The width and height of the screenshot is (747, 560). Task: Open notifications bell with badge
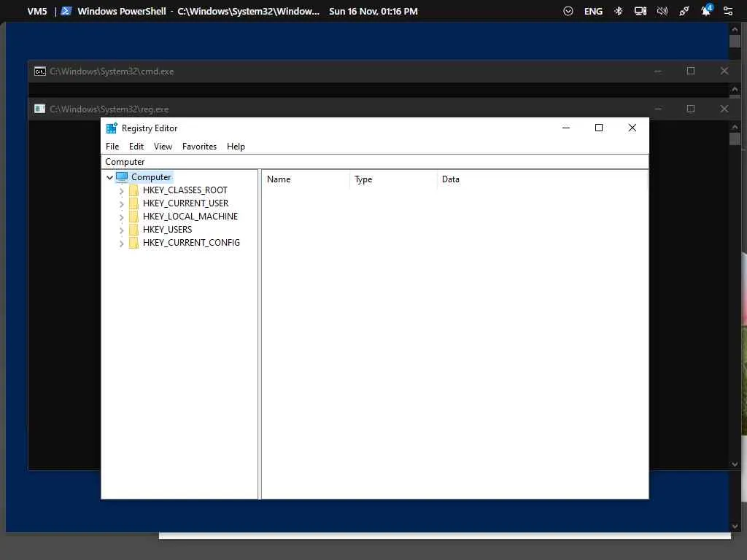click(x=706, y=10)
